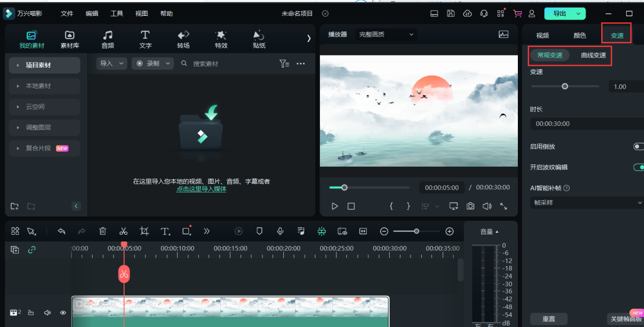Open the Stickers (贴纸) panel
Screen dimensions: 644x327
pyautogui.click(x=259, y=39)
